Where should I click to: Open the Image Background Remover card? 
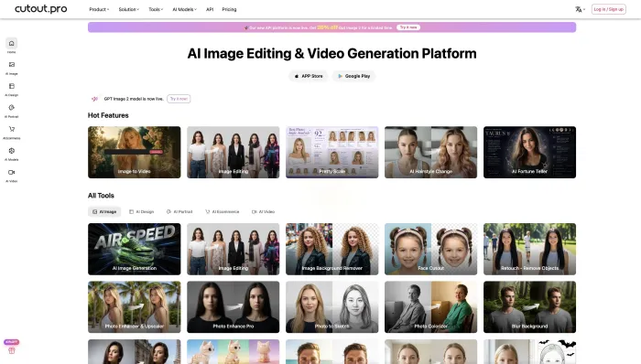(331, 249)
